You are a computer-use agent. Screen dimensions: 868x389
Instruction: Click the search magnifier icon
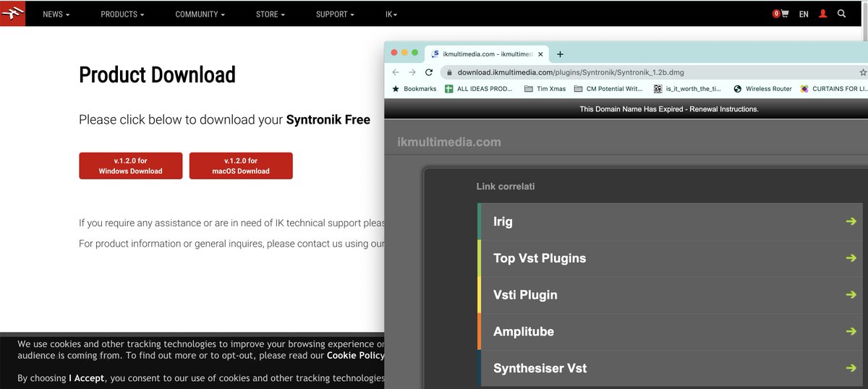tap(841, 14)
